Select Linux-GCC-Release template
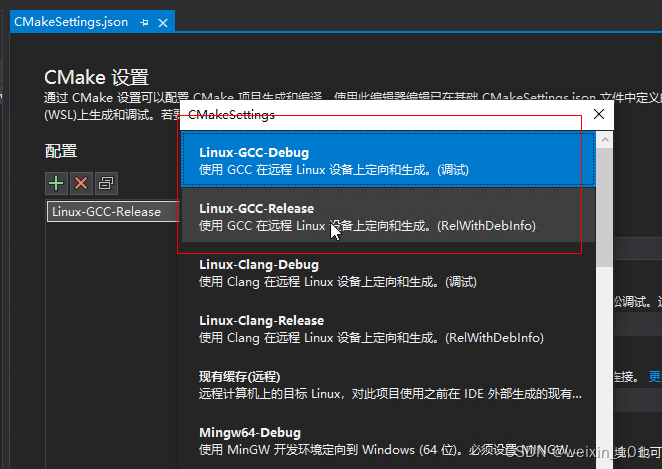This screenshot has height=469, width=662. point(388,217)
